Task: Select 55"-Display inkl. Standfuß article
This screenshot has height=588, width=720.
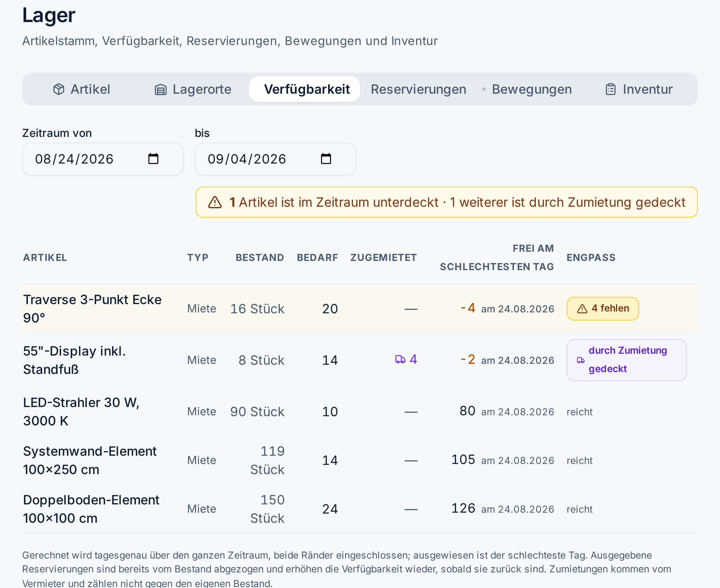Action: tap(74, 360)
